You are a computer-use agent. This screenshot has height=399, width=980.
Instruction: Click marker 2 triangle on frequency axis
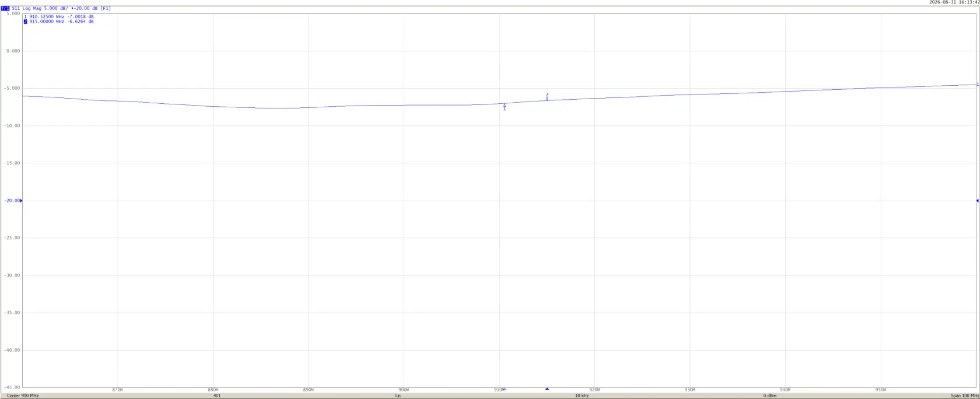(x=547, y=388)
